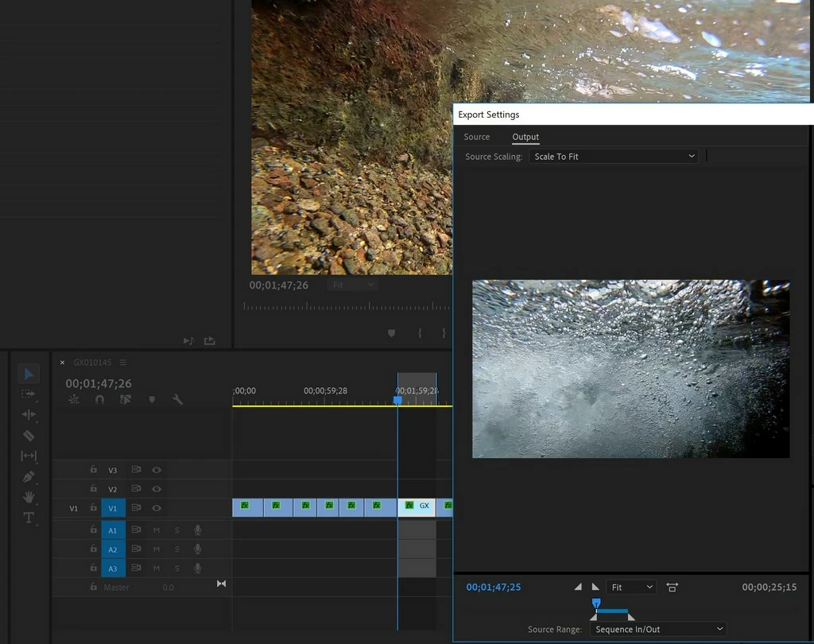Toggle the timeline snap magnet icon
This screenshot has height=644, width=814.
click(x=99, y=399)
